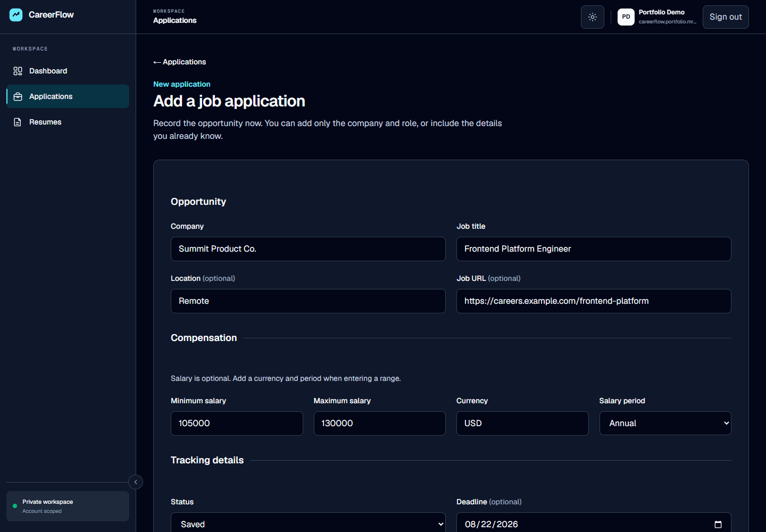The height and width of the screenshot is (532, 766).
Task: Click the Location field containing Remote
Action: [x=308, y=301]
